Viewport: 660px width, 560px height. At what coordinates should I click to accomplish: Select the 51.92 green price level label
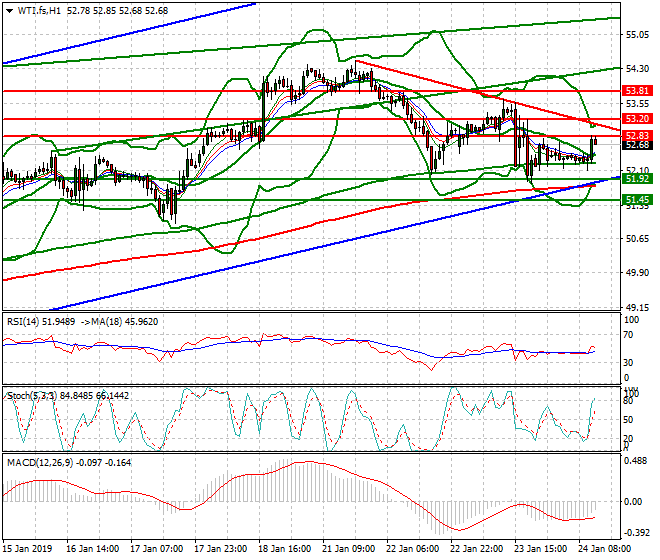[637, 179]
